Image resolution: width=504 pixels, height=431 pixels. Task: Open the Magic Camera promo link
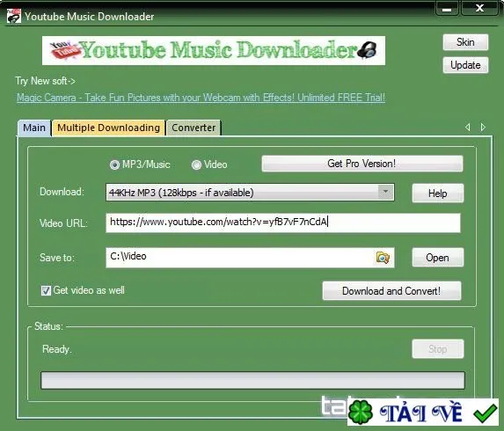(201, 98)
